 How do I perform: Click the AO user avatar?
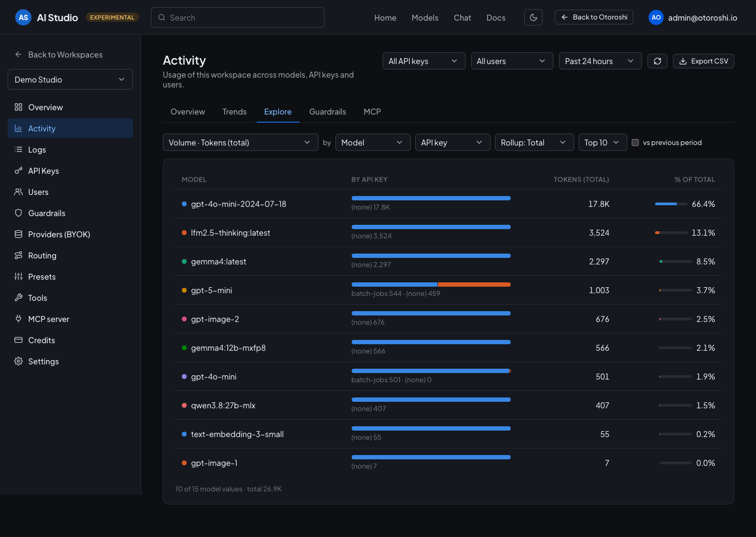coord(656,17)
